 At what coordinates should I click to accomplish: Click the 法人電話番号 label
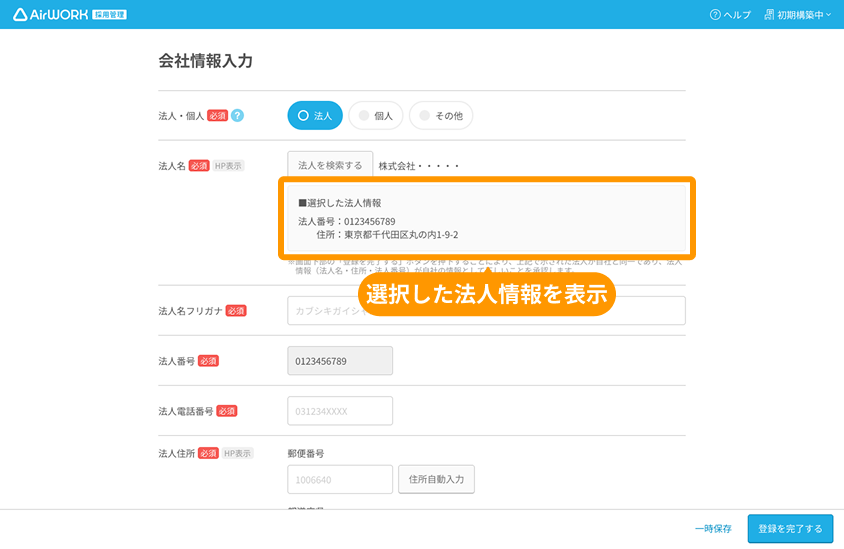(x=186, y=411)
